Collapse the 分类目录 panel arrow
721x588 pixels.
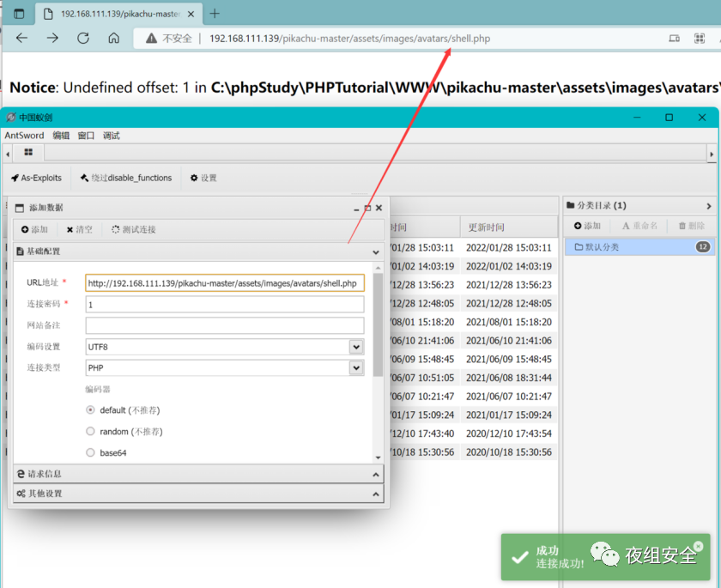point(709,206)
